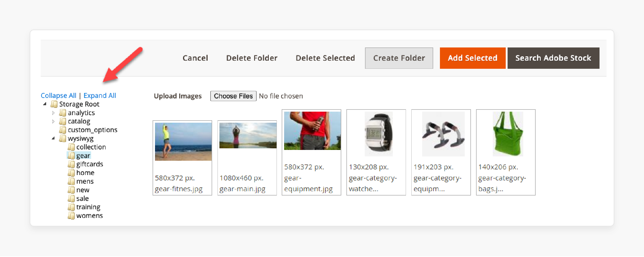Select the green bag thumbnail image
644x257 pixels.
point(508,134)
